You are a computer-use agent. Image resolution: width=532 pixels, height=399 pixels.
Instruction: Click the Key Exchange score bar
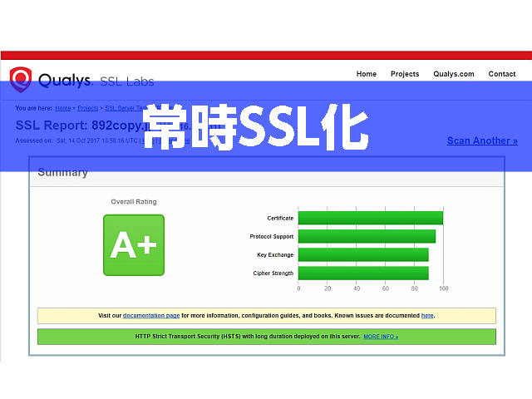point(363,254)
